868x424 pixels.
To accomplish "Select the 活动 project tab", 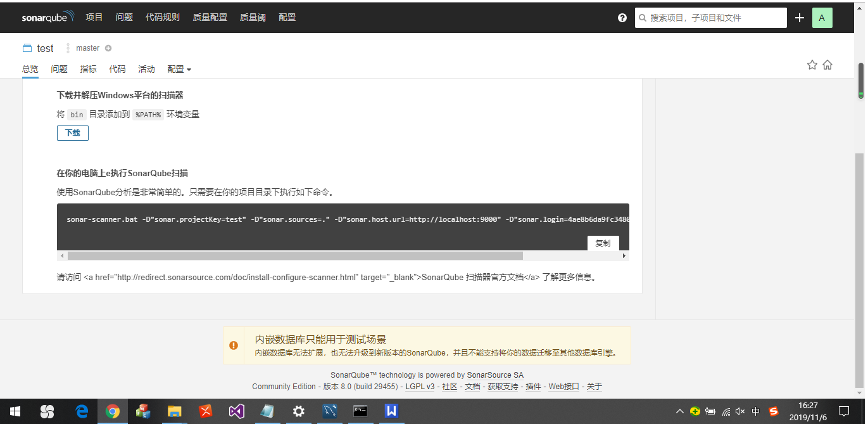I will tap(146, 69).
